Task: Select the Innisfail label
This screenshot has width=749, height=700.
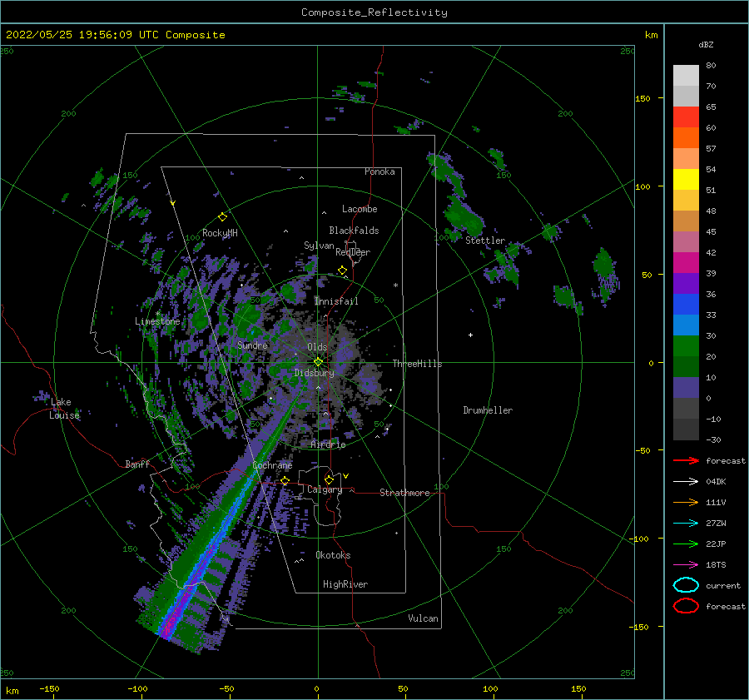Action: click(336, 301)
